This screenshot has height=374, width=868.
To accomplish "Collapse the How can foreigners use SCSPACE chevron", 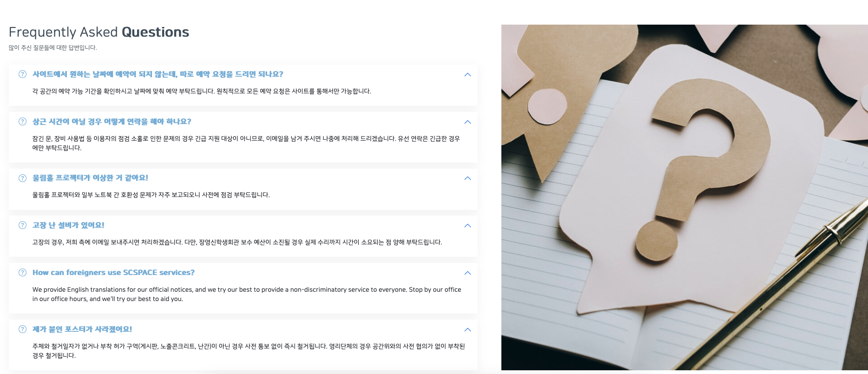I will coord(467,273).
